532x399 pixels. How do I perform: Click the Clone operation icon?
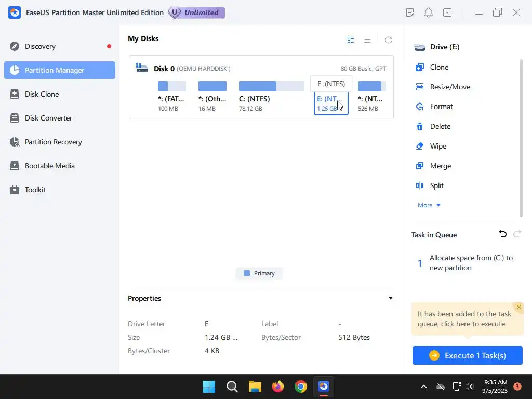[x=420, y=67]
